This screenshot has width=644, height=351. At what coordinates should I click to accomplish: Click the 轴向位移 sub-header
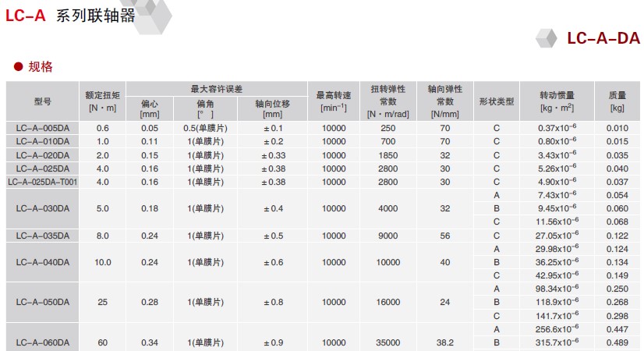click(272, 108)
